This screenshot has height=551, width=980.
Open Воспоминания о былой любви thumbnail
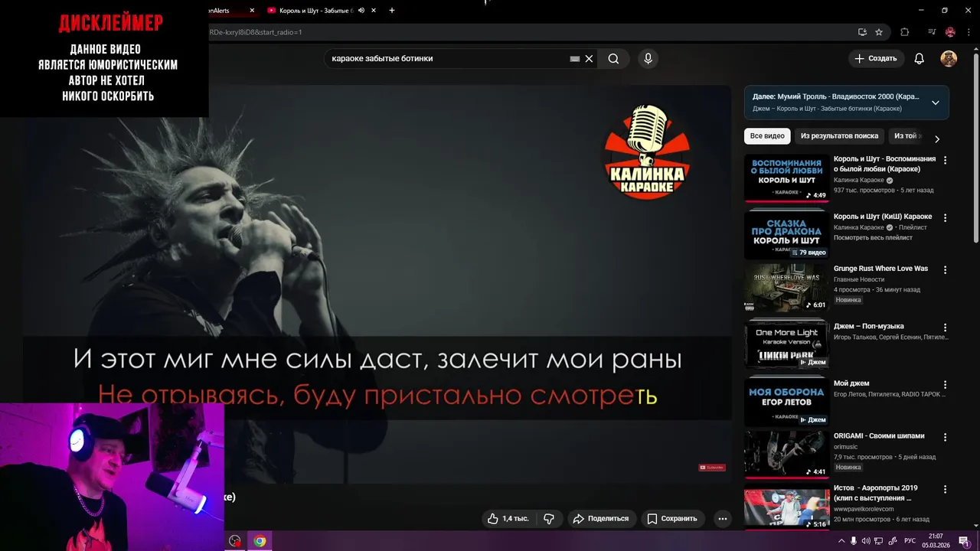[x=786, y=178]
